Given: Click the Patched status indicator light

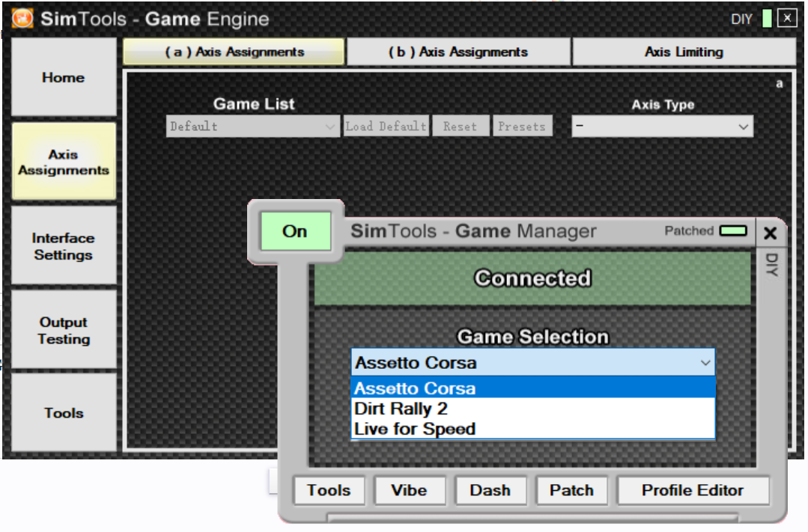Looking at the screenshot, I should (x=733, y=230).
